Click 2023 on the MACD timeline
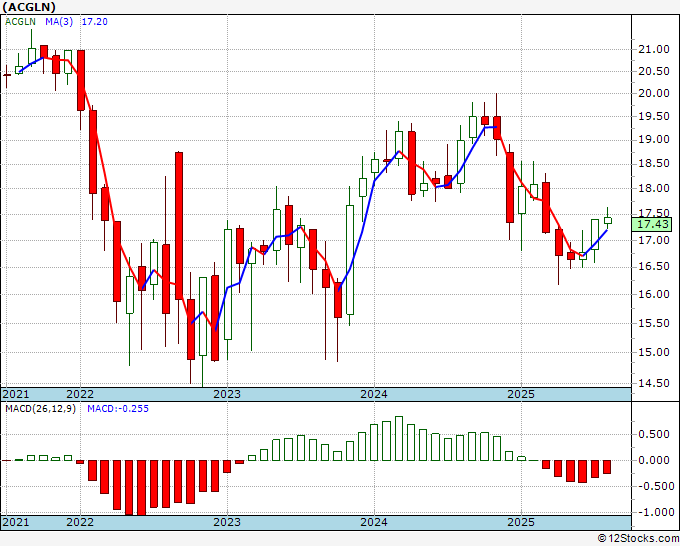This screenshot has width=680, height=546. pos(227,522)
